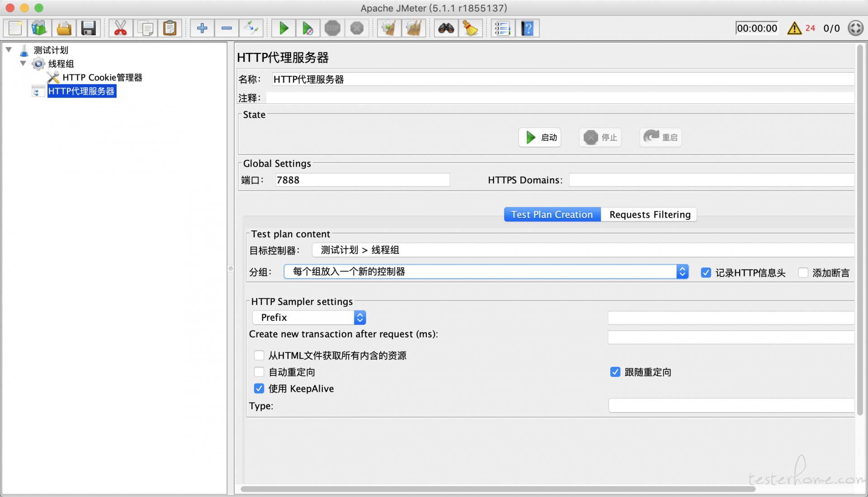The height and width of the screenshot is (497, 868).
Task: Click the 0/0 thread count text
Action: (x=831, y=28)
